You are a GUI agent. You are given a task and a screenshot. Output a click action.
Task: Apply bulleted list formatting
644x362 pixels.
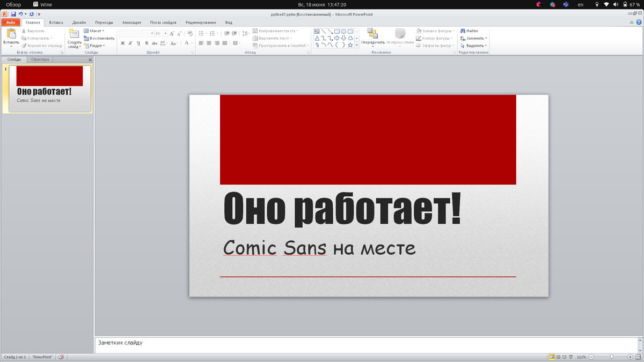click(x=202, y=33)
